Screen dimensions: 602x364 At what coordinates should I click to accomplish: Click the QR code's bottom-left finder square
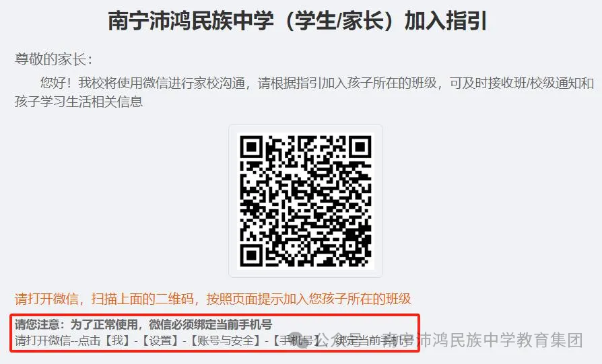[251, 256]
